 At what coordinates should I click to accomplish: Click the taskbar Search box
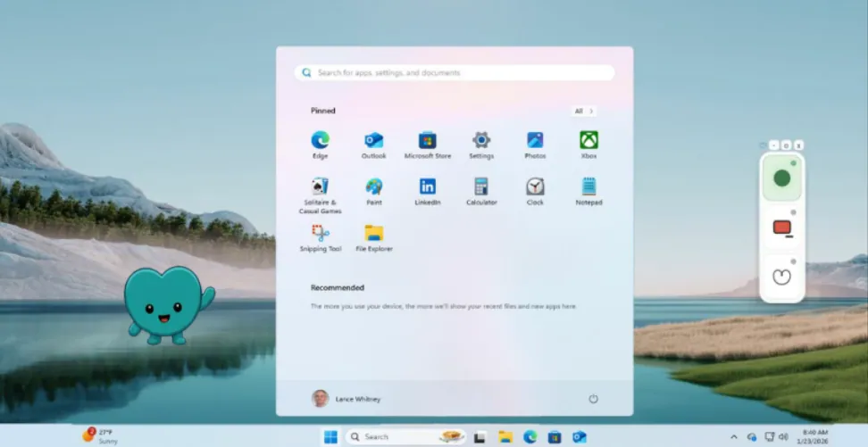(x=405, y=436)
